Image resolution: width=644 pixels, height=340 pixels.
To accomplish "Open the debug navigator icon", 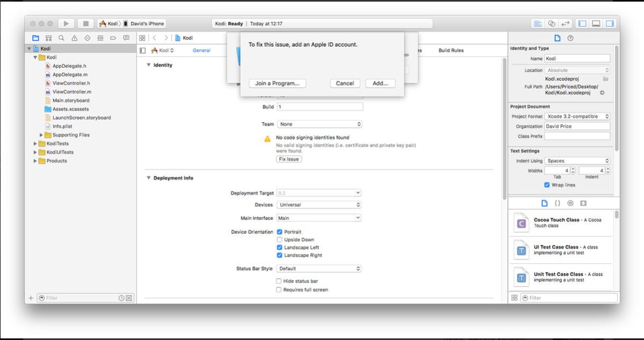I will point(101,38).
